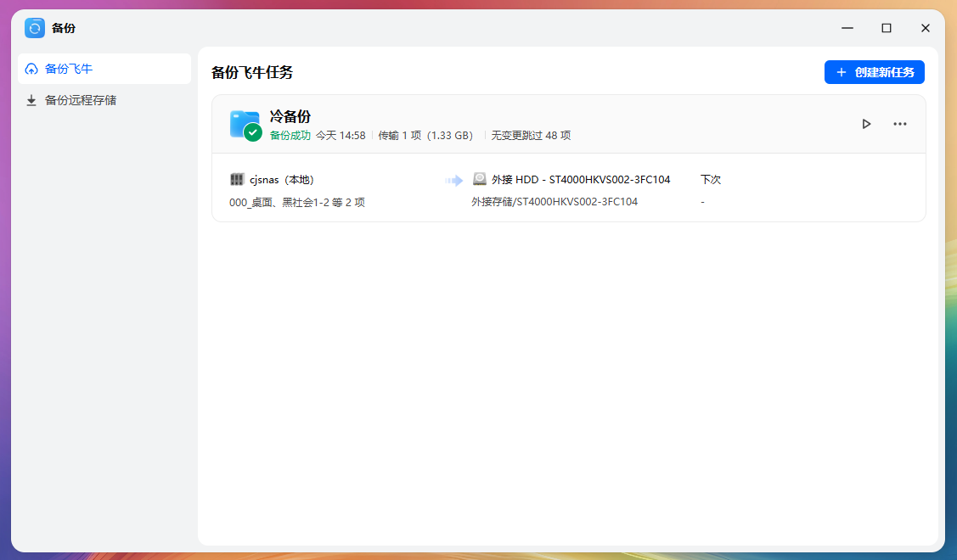Click 创建新任务 to create a new task
The image size is (957, 560).
coord(874,72)
